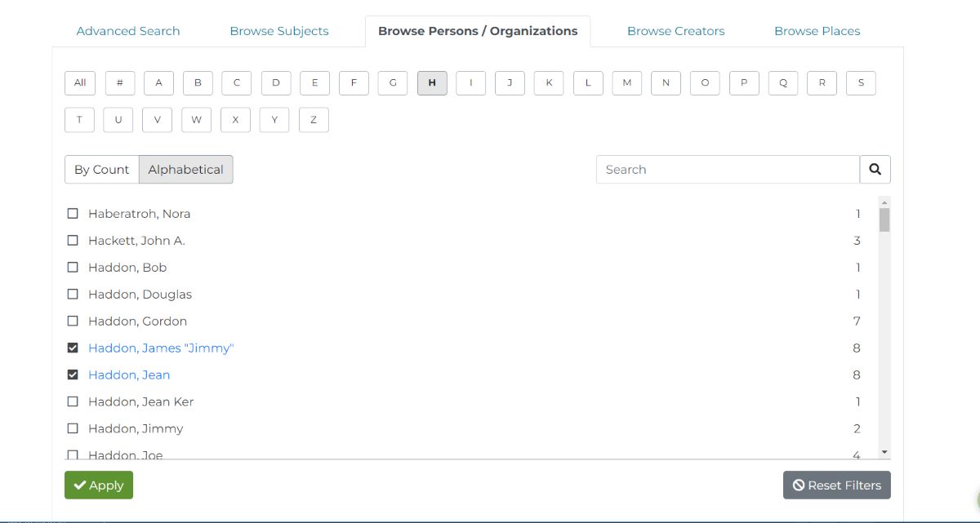The width and height of the screenshot is (980, 523).
Task: Filter names by letter P
Action: (744, 82)
